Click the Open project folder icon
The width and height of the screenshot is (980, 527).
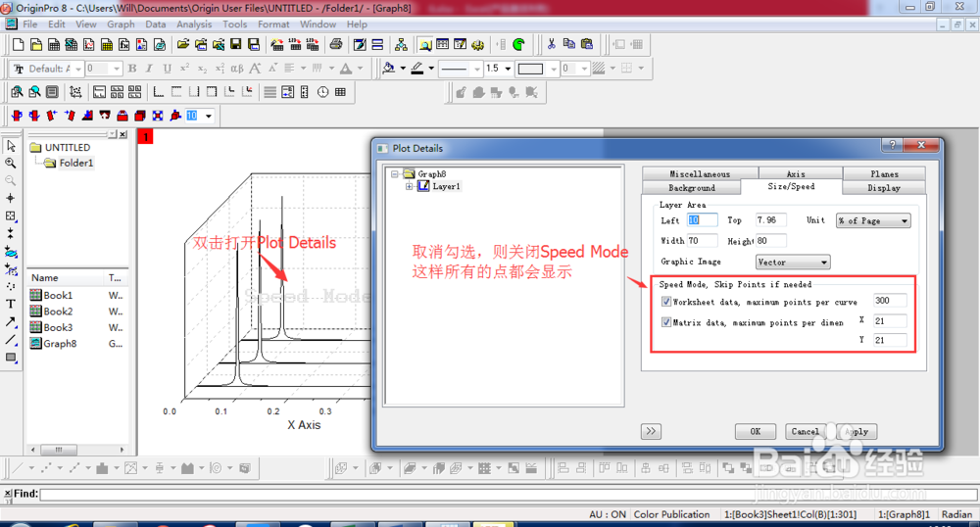pos(183,44)
